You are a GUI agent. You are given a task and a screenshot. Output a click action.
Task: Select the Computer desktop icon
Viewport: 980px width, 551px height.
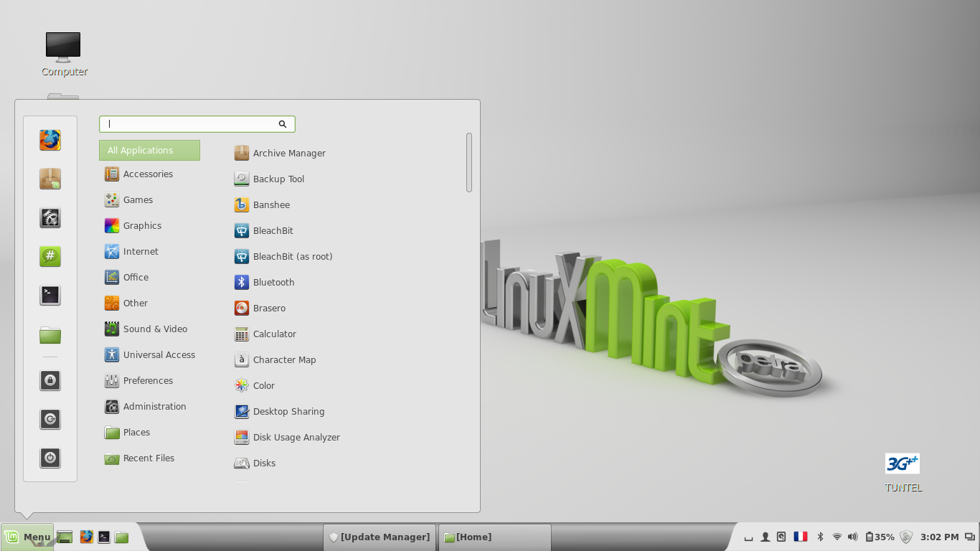[x=64, y=55]
